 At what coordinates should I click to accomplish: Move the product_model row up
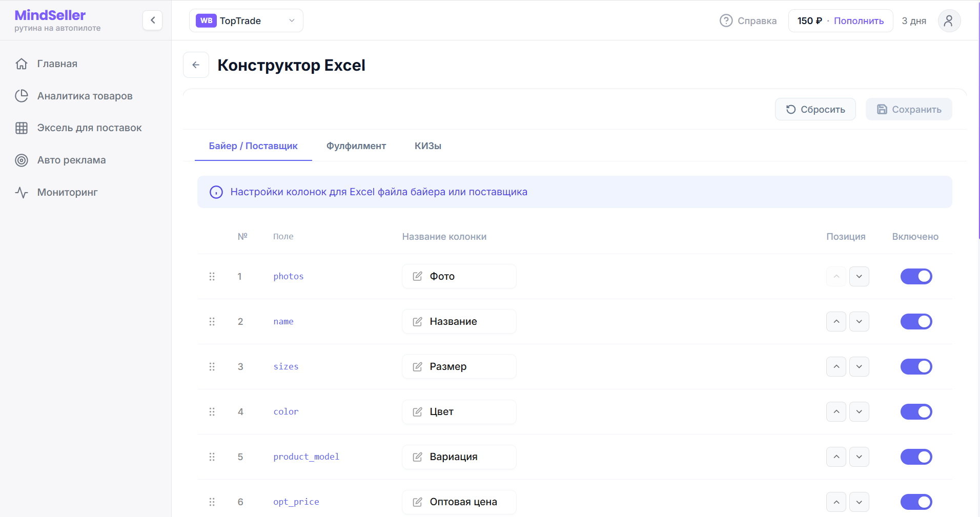(836, 457)
